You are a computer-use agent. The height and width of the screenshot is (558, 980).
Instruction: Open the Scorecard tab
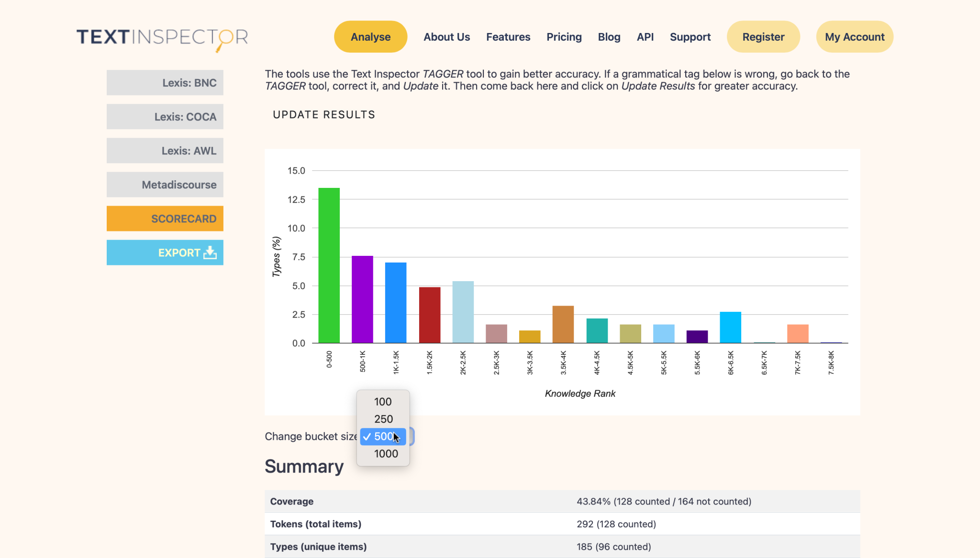coord(165,219)
